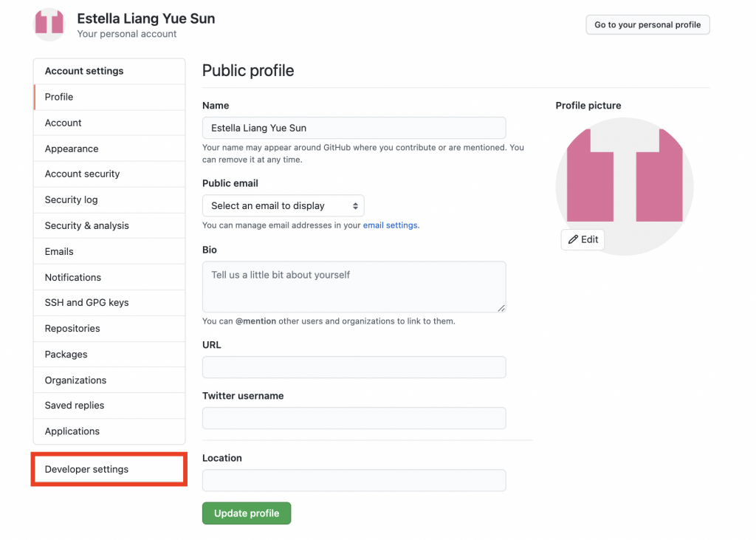Click the Public profile heading

[x=248, y=70]
